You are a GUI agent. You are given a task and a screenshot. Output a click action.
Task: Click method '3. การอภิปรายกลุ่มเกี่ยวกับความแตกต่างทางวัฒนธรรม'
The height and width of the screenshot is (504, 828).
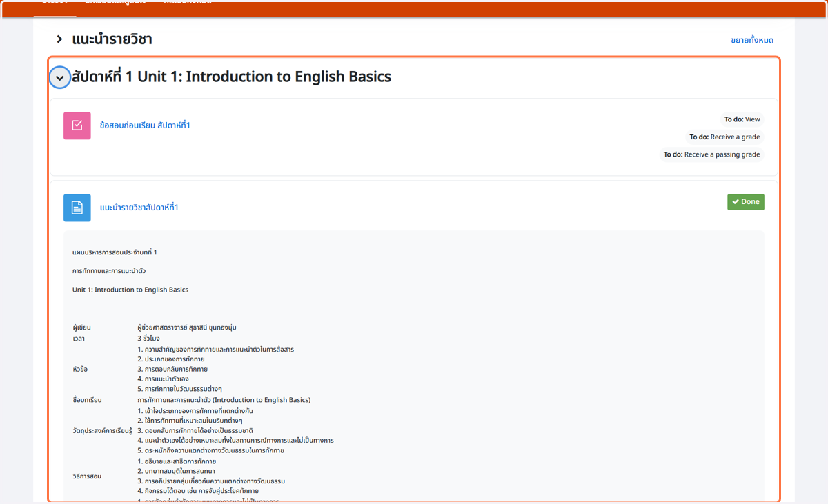[x=211, y=481]
